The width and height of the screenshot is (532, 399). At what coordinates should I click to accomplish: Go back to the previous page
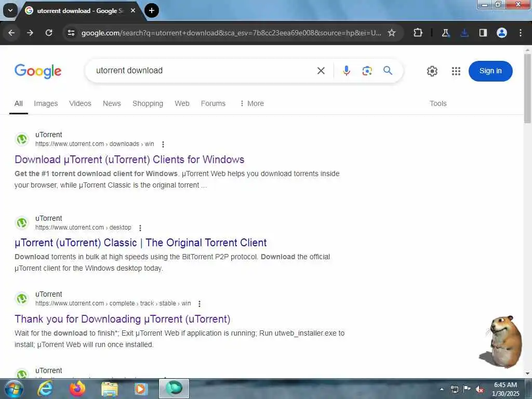(11, 33)
